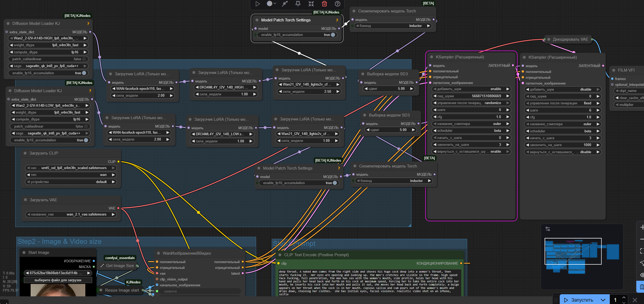Open node color dropdown chevron in toolbar
The width and height of the screenshot is (644, 304).
point(275,4)
